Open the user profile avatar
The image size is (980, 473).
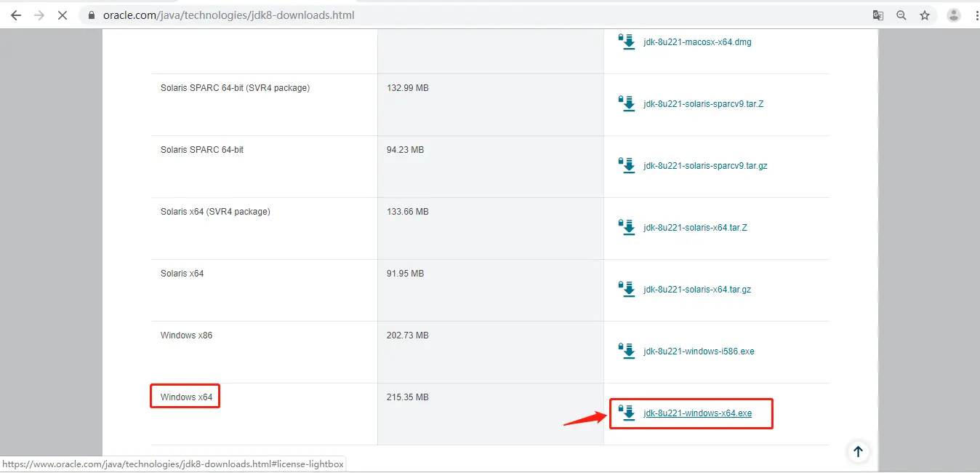tap(954, 15)
